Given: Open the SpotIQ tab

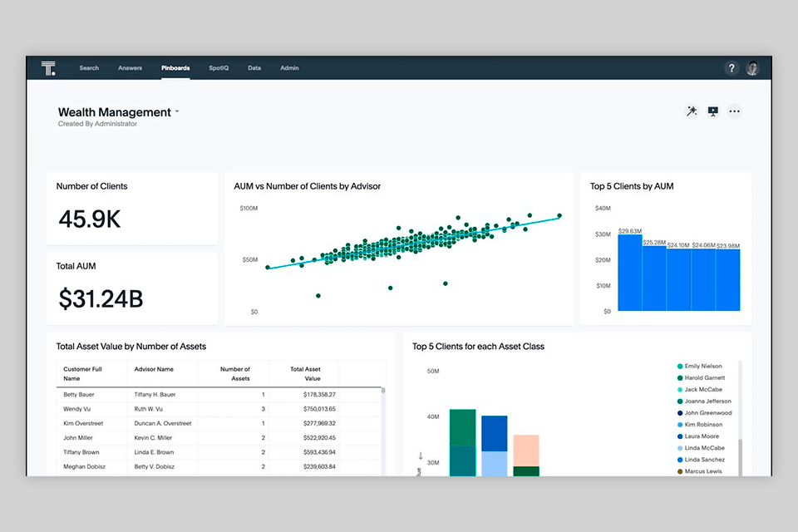Looking at the screenshot, I should pos(219,67).
